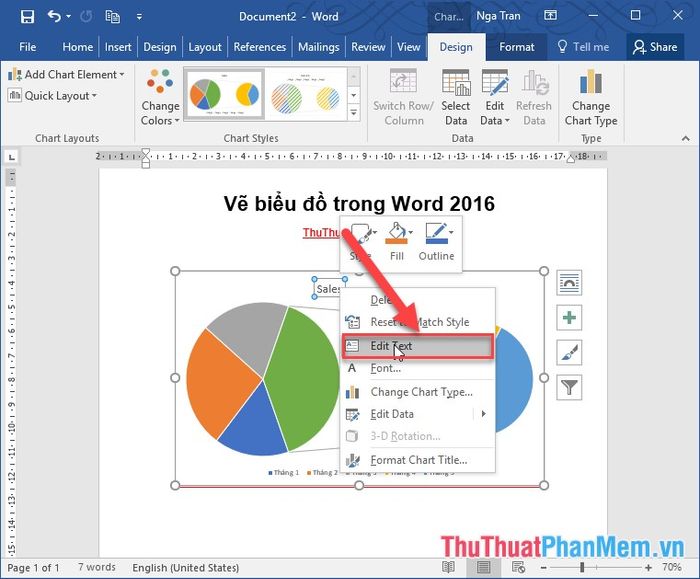Click the Page 1 of 1 status indicator
The height and width of the screenshot is (579, 700).
(x=33, y=568)
